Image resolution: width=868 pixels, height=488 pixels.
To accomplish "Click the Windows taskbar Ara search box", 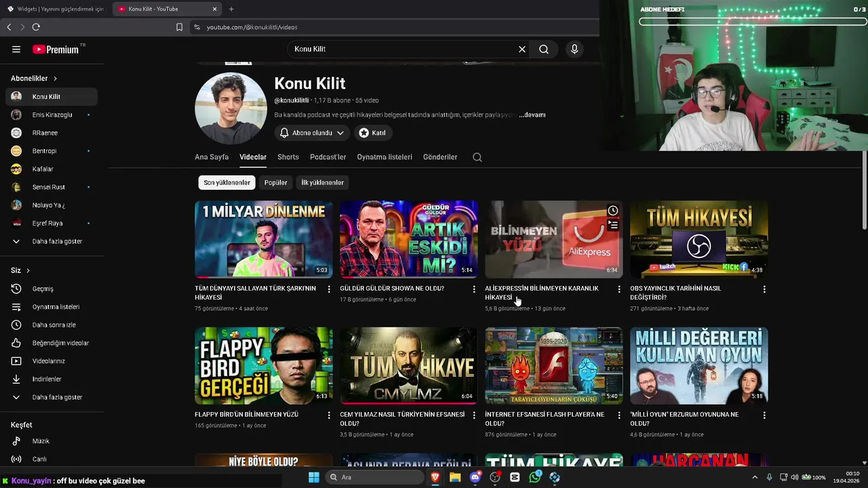I will click(x=376, y=477).
